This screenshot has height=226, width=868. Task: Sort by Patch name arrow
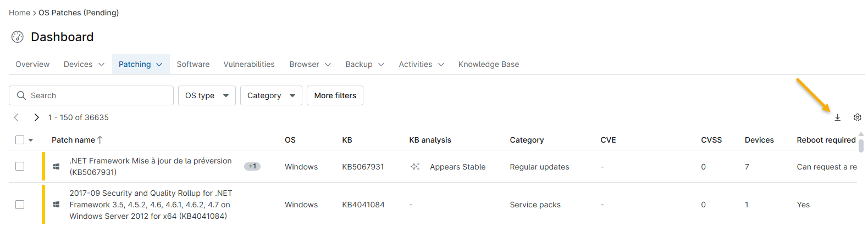pyautogui.click(x=100, y=140)
